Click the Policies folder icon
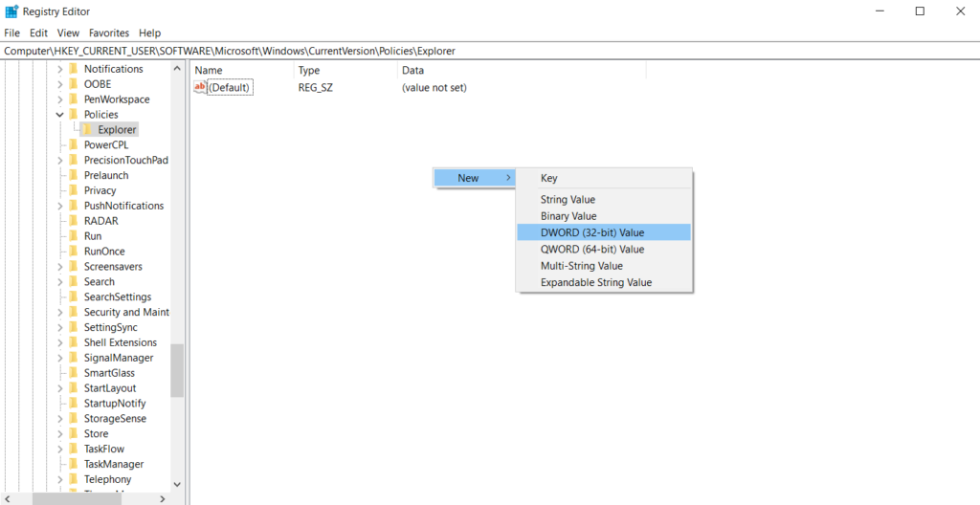The width and height of the screenshot is (980, 505). coord(73,115)
